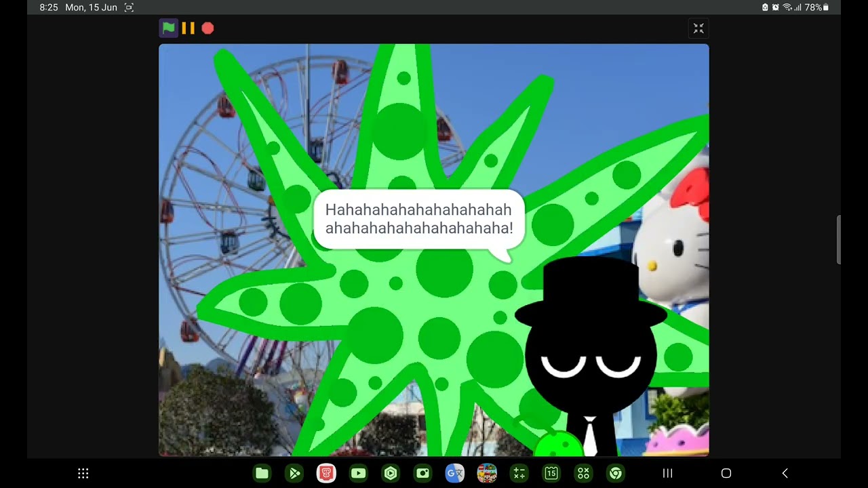Tap the Wi-Fi status icon

(787, 7)
